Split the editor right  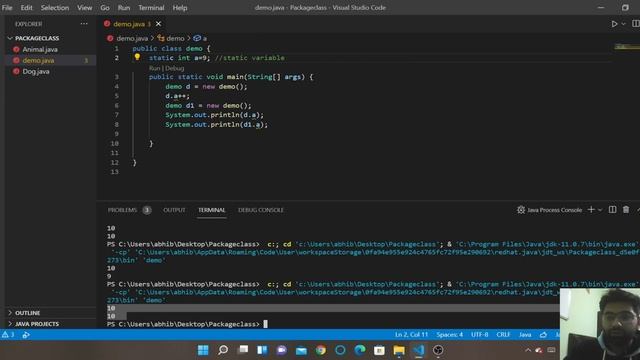click(x=636, y=24)
